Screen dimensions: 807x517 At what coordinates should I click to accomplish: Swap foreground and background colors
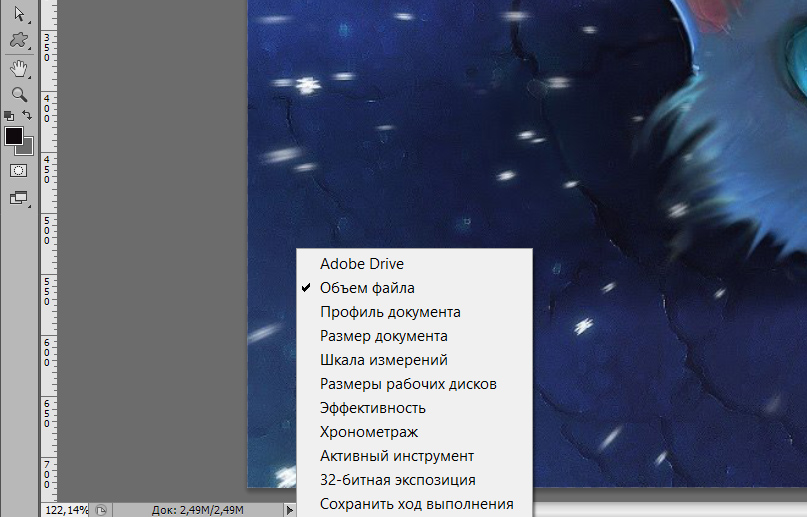tap(28, 116)
